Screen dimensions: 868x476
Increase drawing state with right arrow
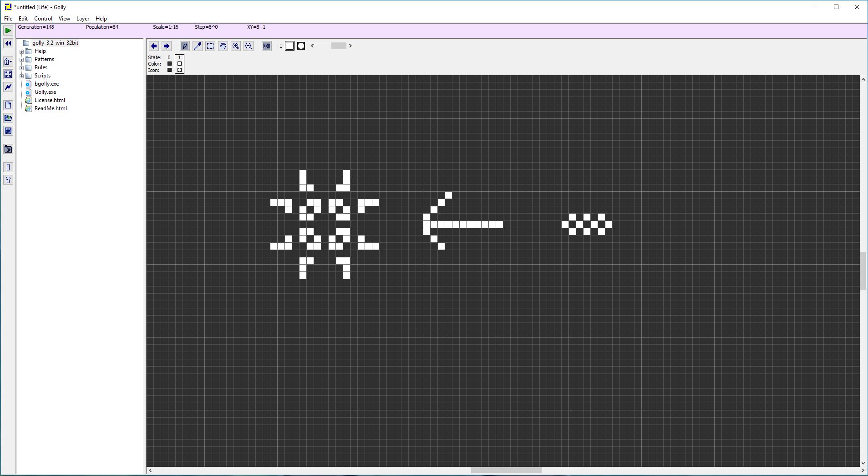(350, 46)
